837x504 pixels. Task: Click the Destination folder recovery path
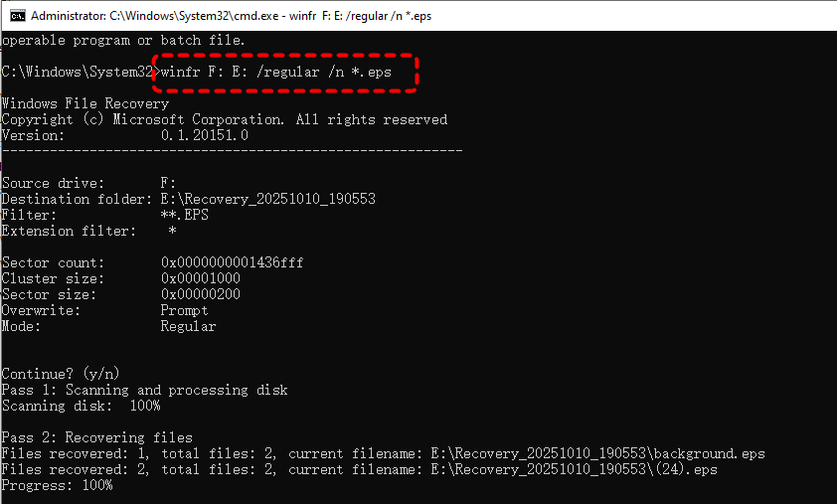267,199
